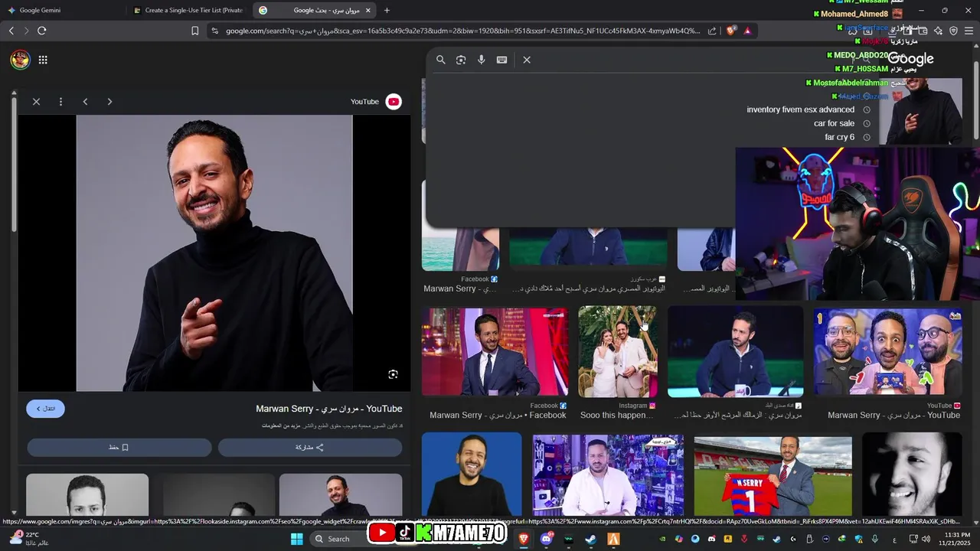Viewport: 980px width, 551px height.
Task: Click the share button in preview panel
Action: [310, 447]
